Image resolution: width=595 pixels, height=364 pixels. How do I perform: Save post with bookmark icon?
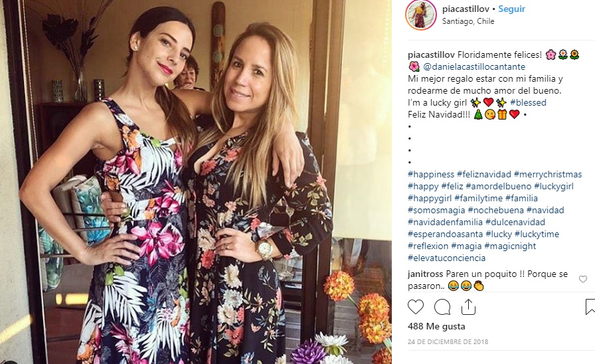coord(590,307)
